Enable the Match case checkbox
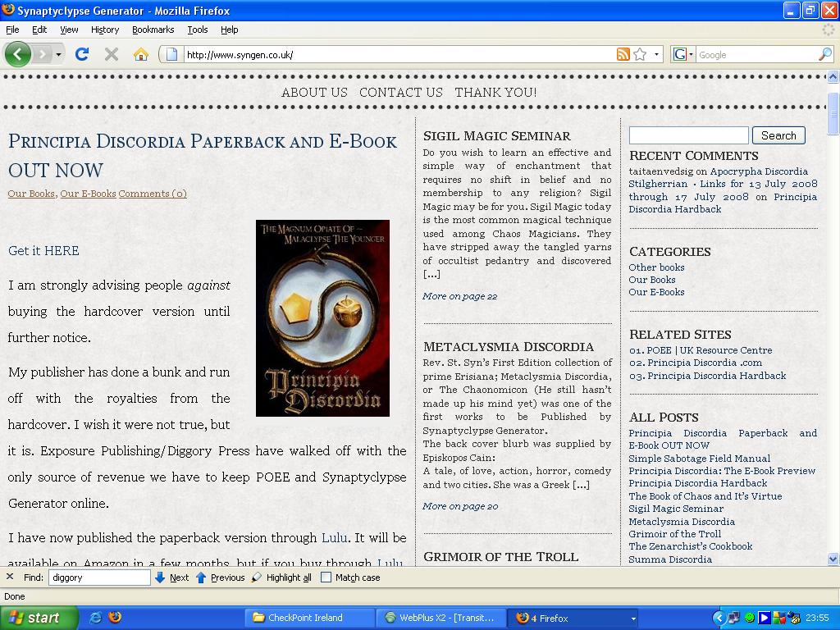The width and height of the screenshot is (840, 630). click(x=326, y=577)
